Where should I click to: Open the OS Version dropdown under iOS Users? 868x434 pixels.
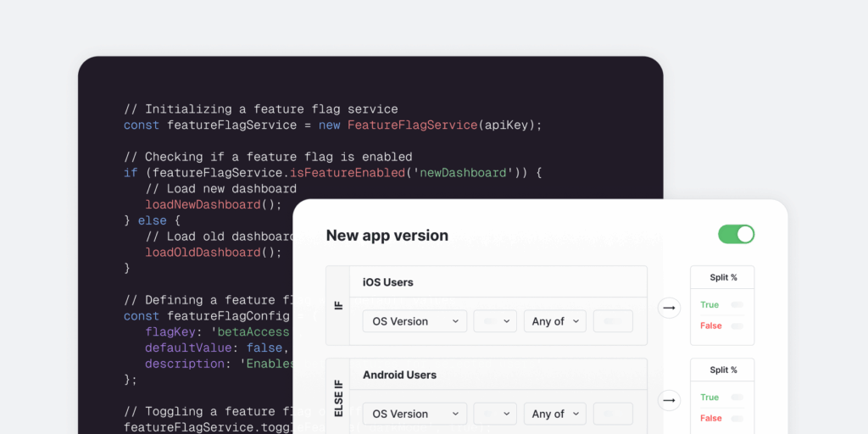pyautogui.click(x=415, y=321)
